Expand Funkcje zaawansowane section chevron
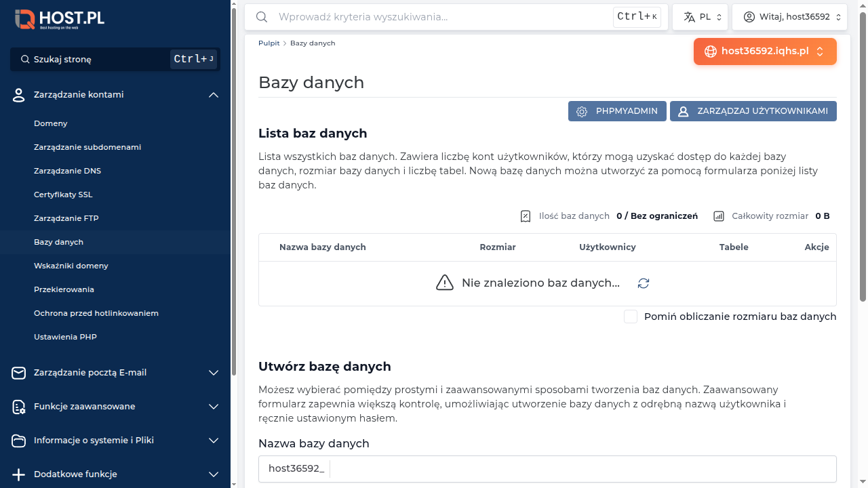The width and height of the screenshot is (868, 488). click(x=214, y=407)
